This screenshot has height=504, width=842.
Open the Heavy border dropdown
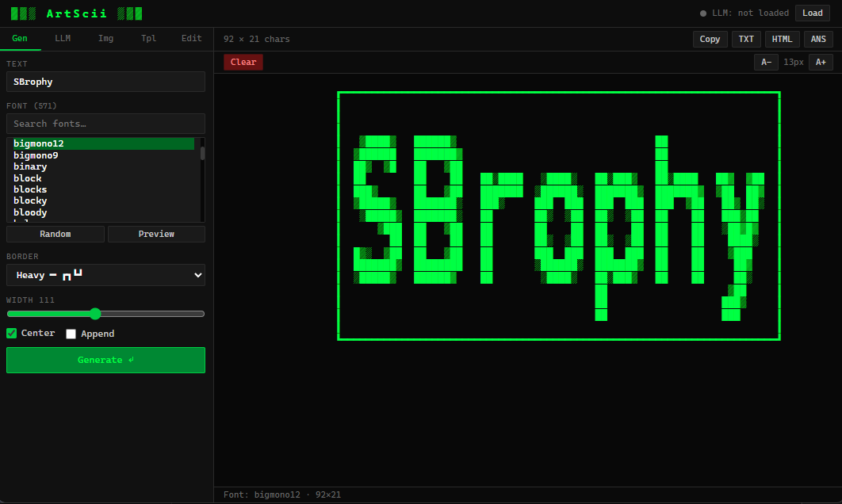pyautogui.click(x=105, y=275)
